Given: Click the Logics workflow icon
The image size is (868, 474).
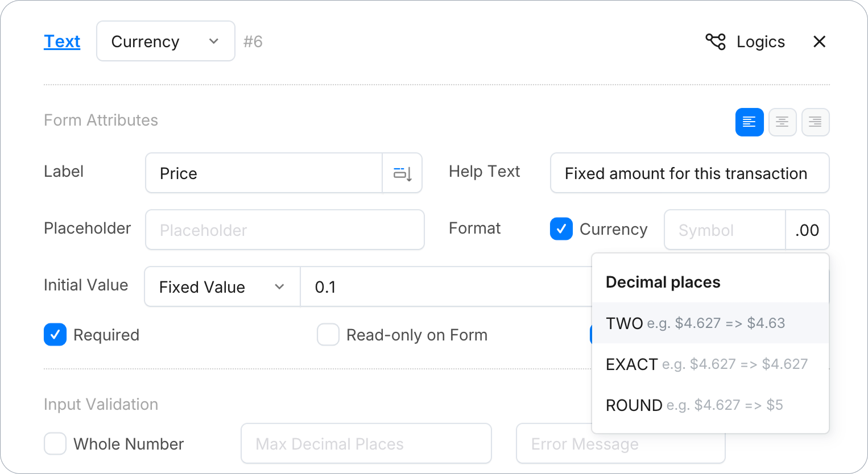Looking at the screenshot, I should (x=716, y=41).
